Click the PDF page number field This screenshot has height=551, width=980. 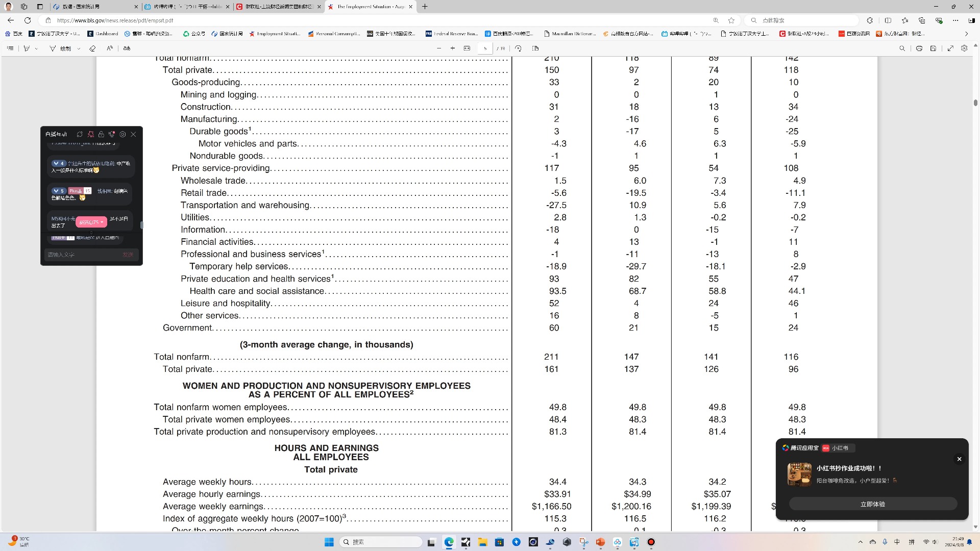485,48
